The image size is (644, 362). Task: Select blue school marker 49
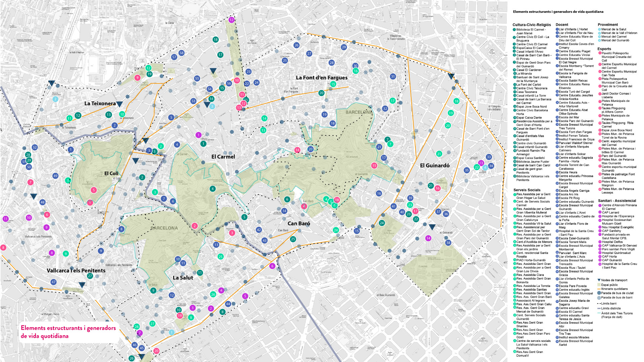pos(55,176)
